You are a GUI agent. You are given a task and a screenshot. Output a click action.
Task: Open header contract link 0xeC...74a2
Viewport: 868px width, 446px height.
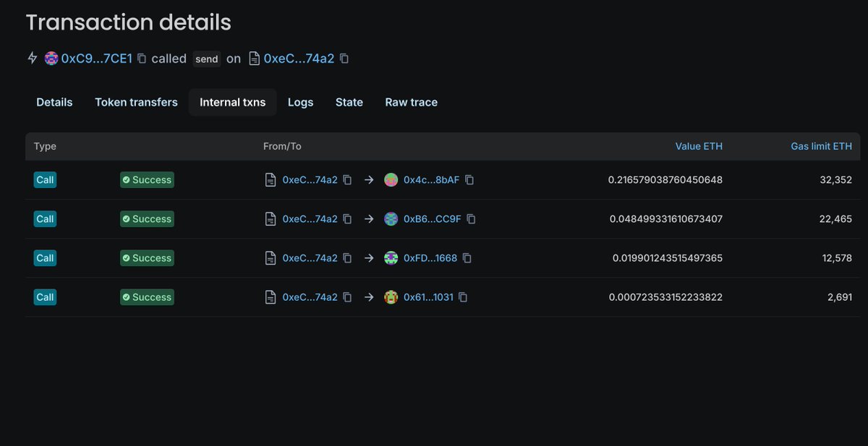(x=299, y=59)
